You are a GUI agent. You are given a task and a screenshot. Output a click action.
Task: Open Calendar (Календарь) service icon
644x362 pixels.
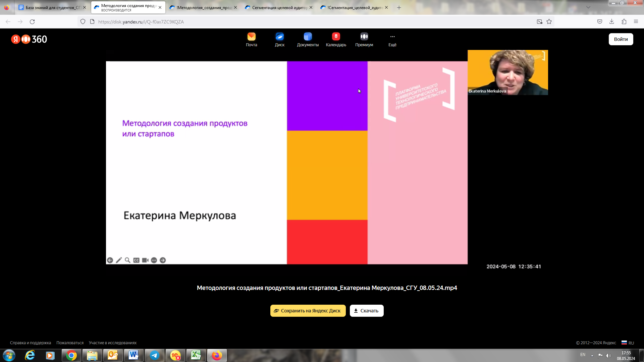(336, 37)
